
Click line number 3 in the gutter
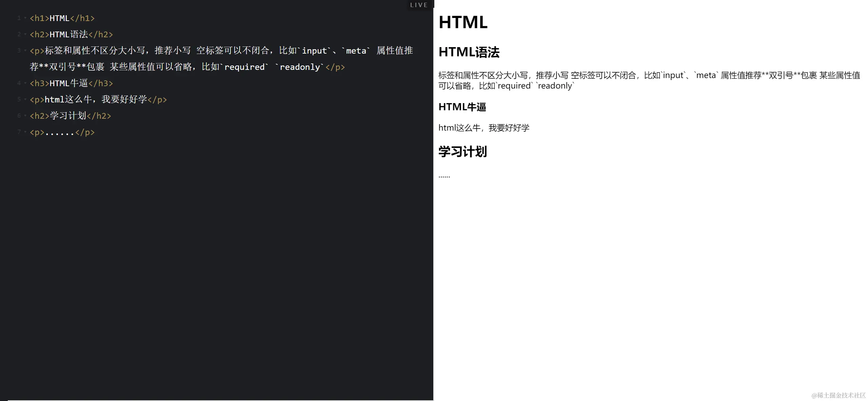coord(19,51)
